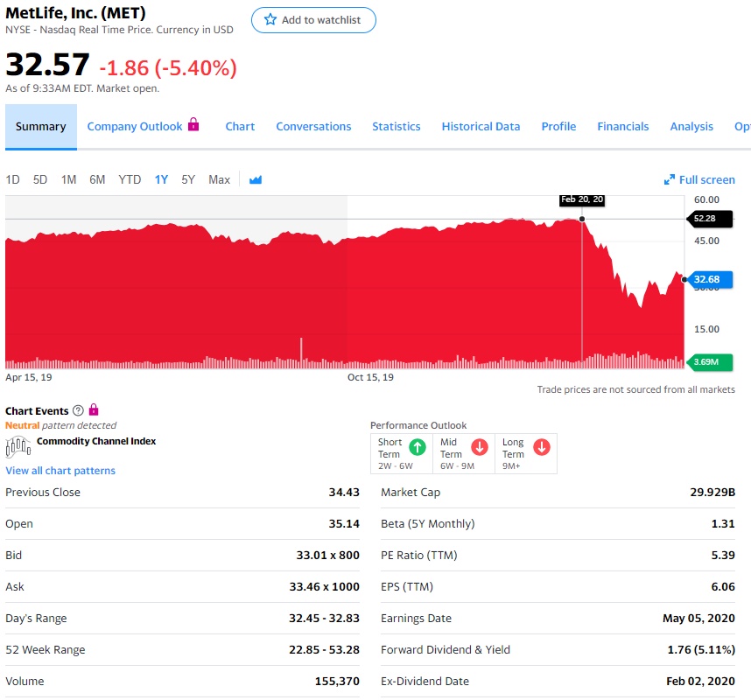Open the Summary tab

[41, 126]
